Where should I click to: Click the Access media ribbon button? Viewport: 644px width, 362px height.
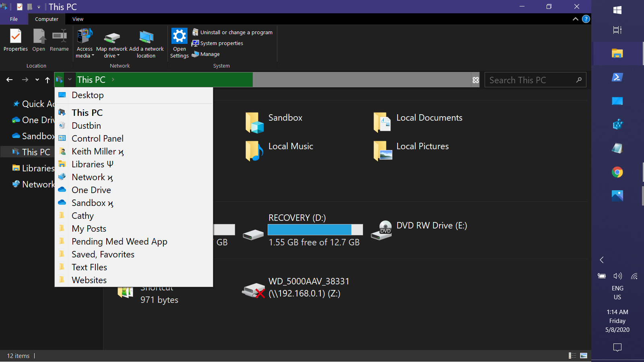tap(85, 43)
